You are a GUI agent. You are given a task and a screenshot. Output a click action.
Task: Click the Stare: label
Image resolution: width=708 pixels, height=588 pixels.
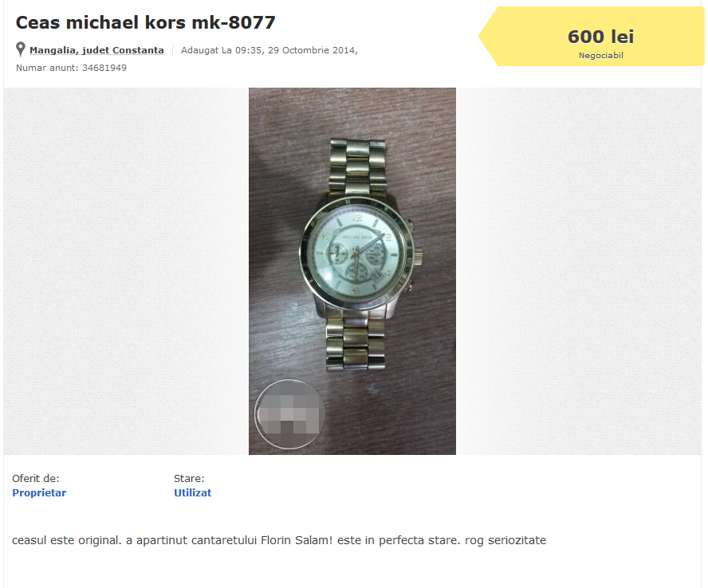pyautogui.click(x=189, y=478)
